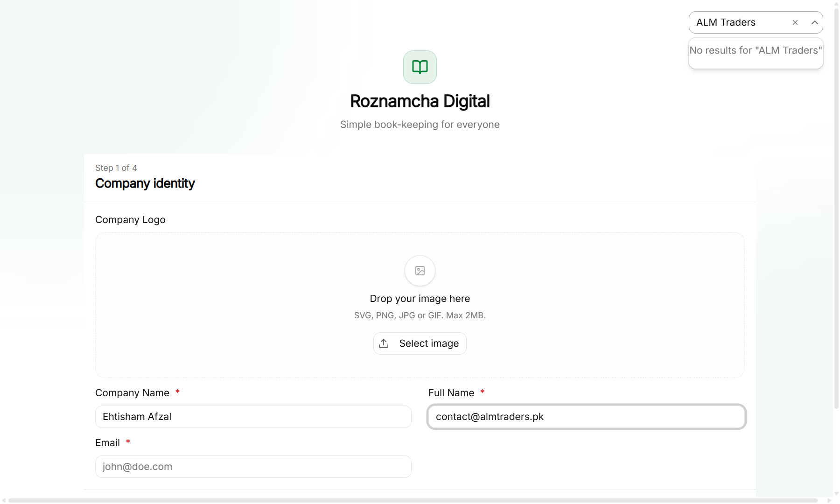Click the 'Company identity' heading
The width and height of the screenshot is (840, 504).
coord(145,183)
